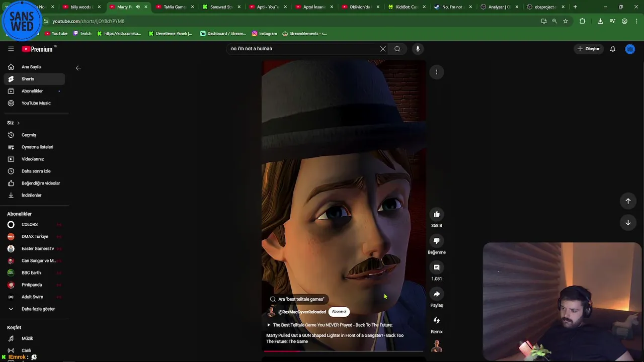Click the magnifier search button
Image resolution: width=644 pixels, height=362 pixels.
(397, 49)
